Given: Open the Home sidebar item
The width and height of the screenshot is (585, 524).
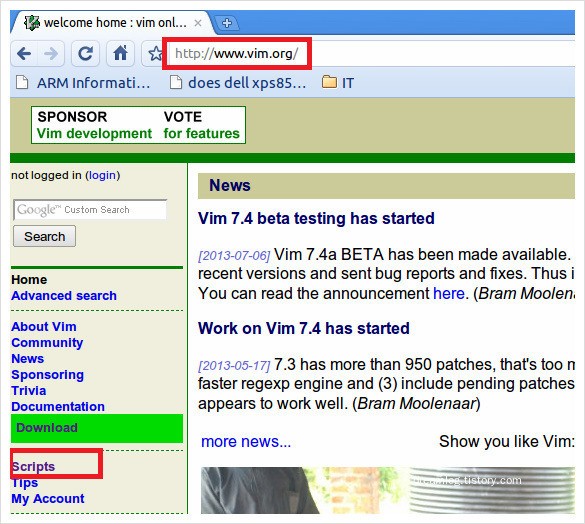Looking at the screenshot, I should coord(29,280).
